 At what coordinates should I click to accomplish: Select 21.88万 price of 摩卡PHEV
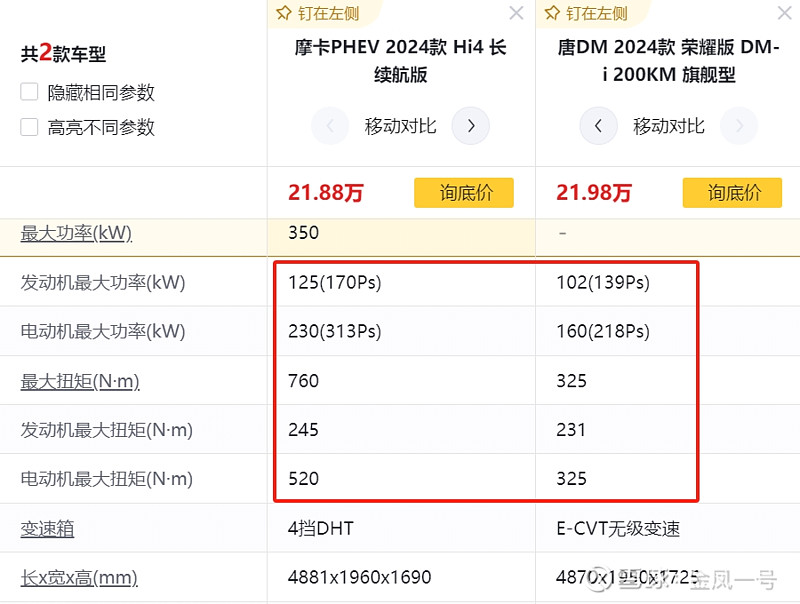pos(326,193)
